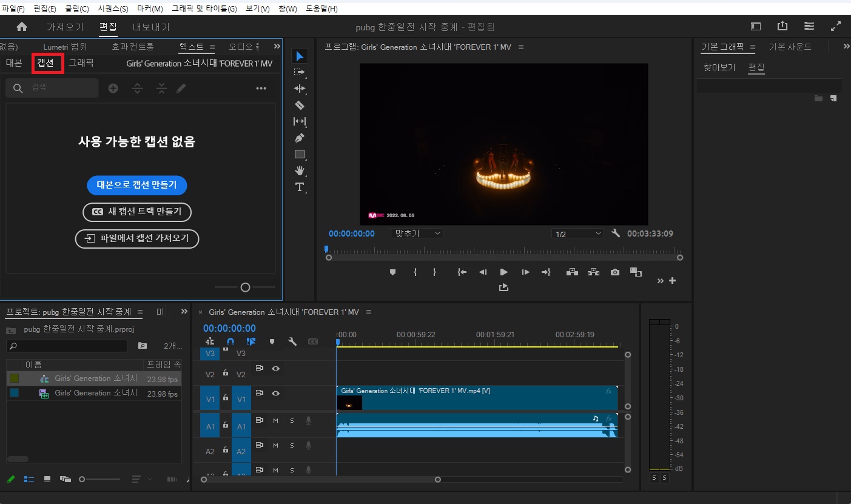Click the Quick Export share icon

[x=782, y=26]
